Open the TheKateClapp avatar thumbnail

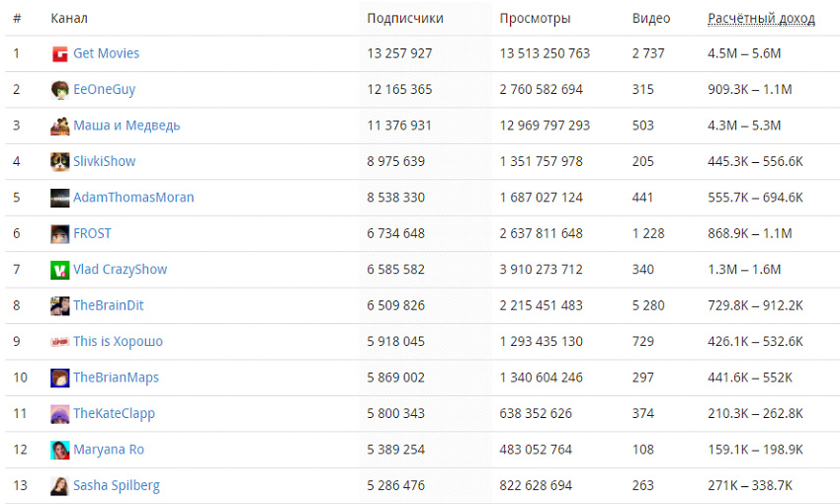(x=60, y=414)
